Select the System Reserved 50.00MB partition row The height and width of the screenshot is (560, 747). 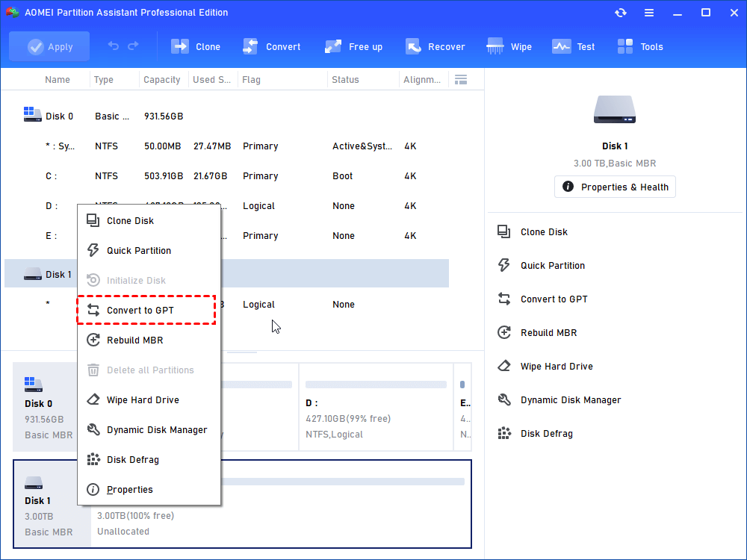[227, 146]
